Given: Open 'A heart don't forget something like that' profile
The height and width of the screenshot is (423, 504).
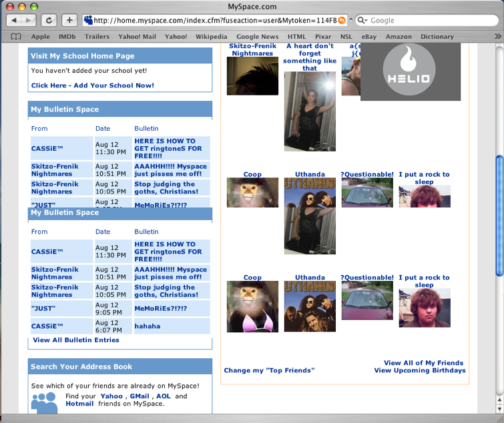Looking at the screenshot, I should [310, 57].
